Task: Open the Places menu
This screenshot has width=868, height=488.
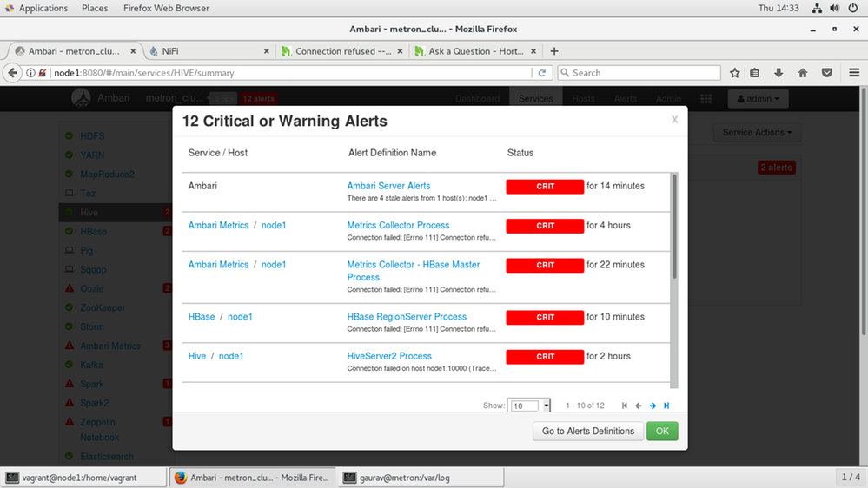Action: point(95,8)
